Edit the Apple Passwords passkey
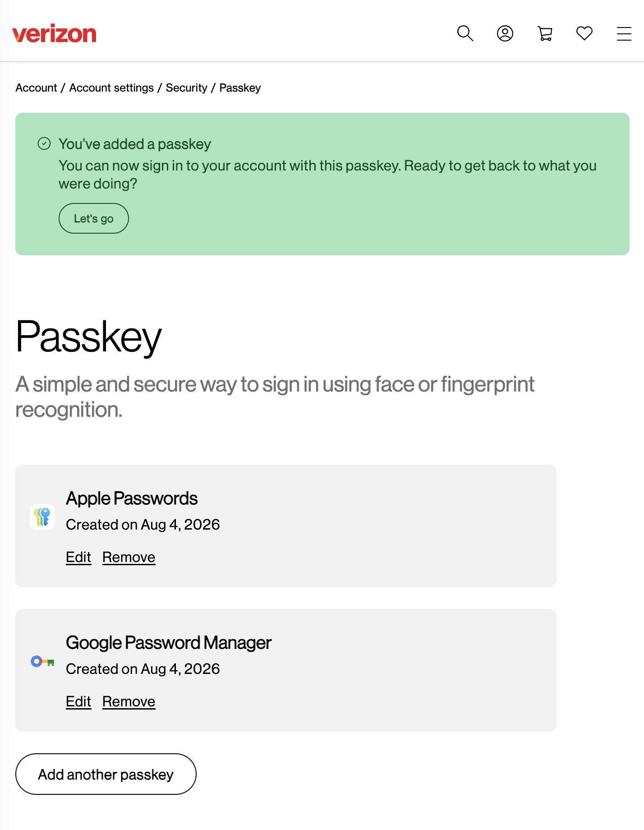Image resolution: width=644 pixels, height=830 pixels. point(78,557)
